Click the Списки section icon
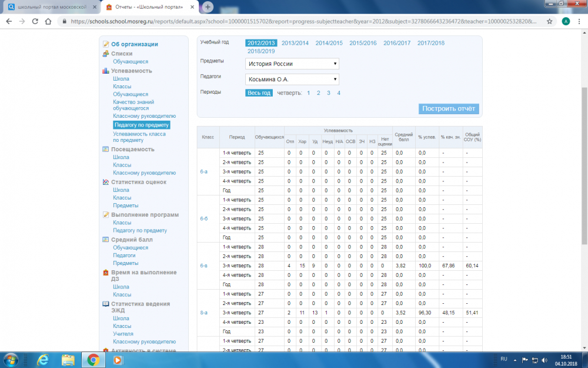588x368 pixels. click(x=106, y=54)
